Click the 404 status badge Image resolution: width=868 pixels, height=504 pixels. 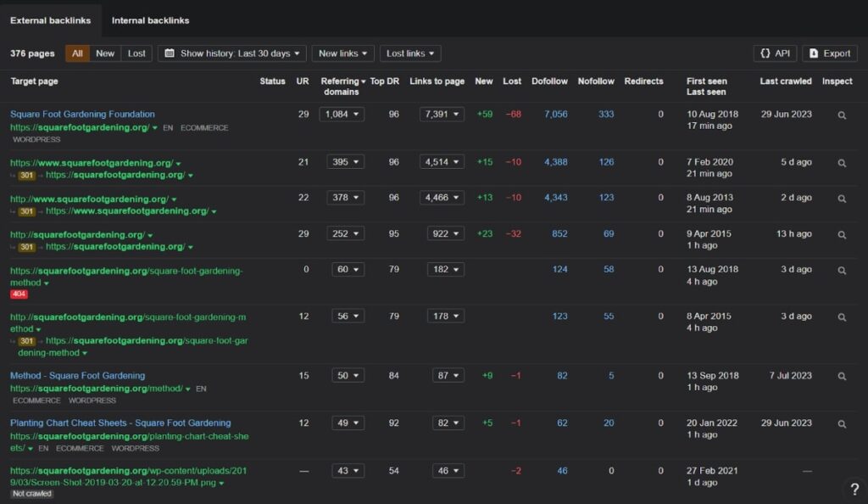coord(19,294)
